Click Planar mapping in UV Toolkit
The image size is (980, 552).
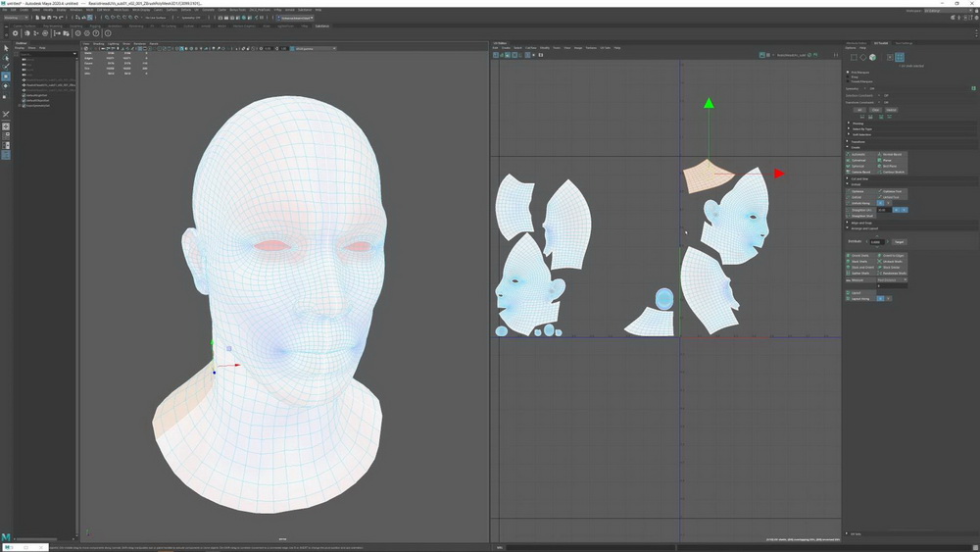(x=892, y=160)
